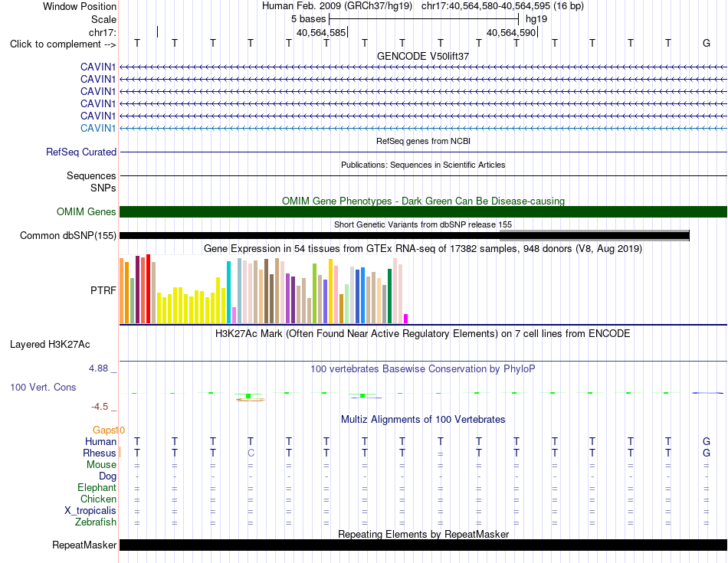Click the Rhesus alignment row label
Viewport: 728px width, 563px height.
[x=100, y=453]
